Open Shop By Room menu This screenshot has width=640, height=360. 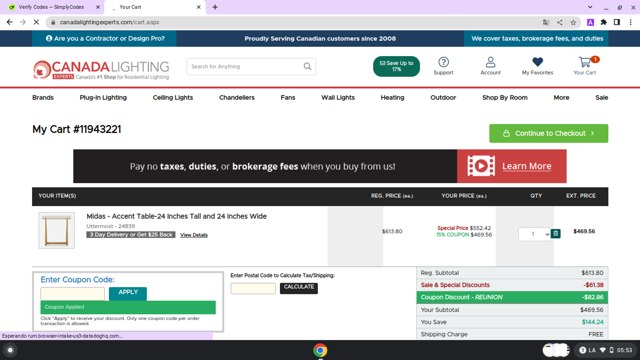505,98
